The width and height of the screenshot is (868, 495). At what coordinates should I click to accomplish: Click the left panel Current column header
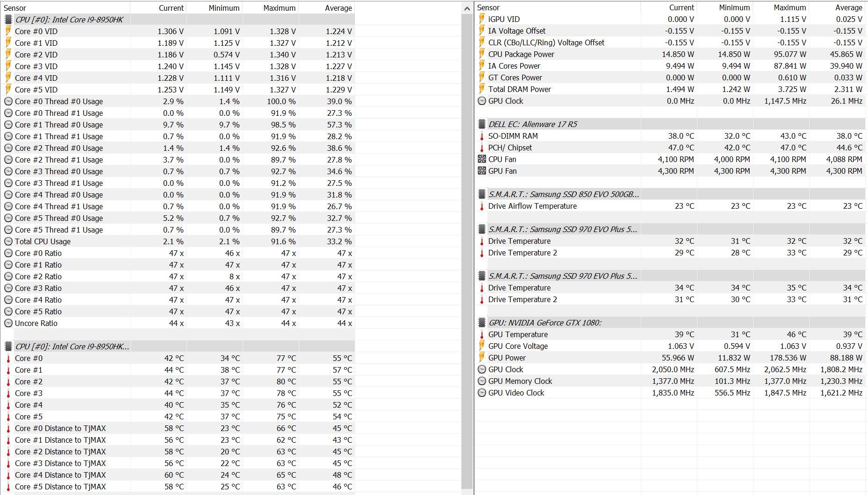pyautogui.click(x=158, y=8)
